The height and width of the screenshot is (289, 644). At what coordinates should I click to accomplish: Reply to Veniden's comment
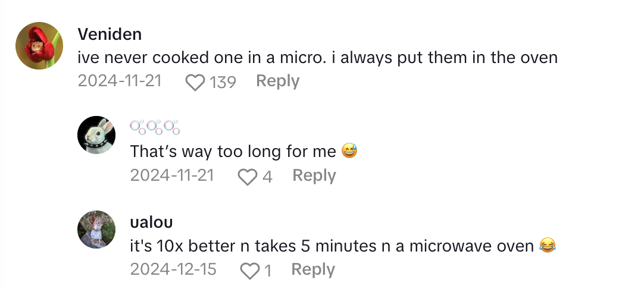click(x=277, y=81)
